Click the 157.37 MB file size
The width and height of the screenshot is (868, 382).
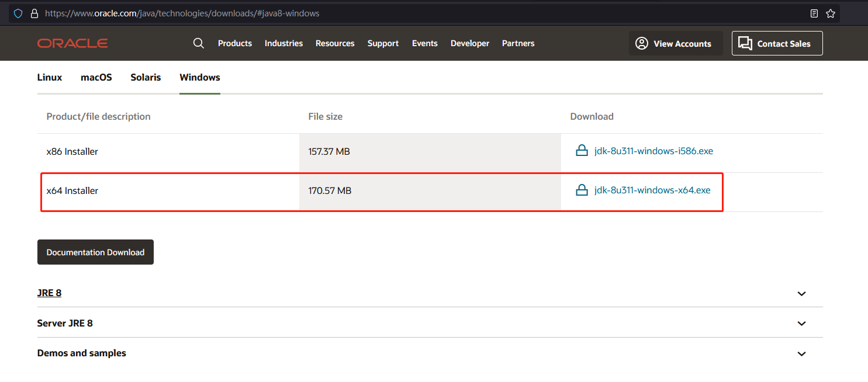(329, 151)
